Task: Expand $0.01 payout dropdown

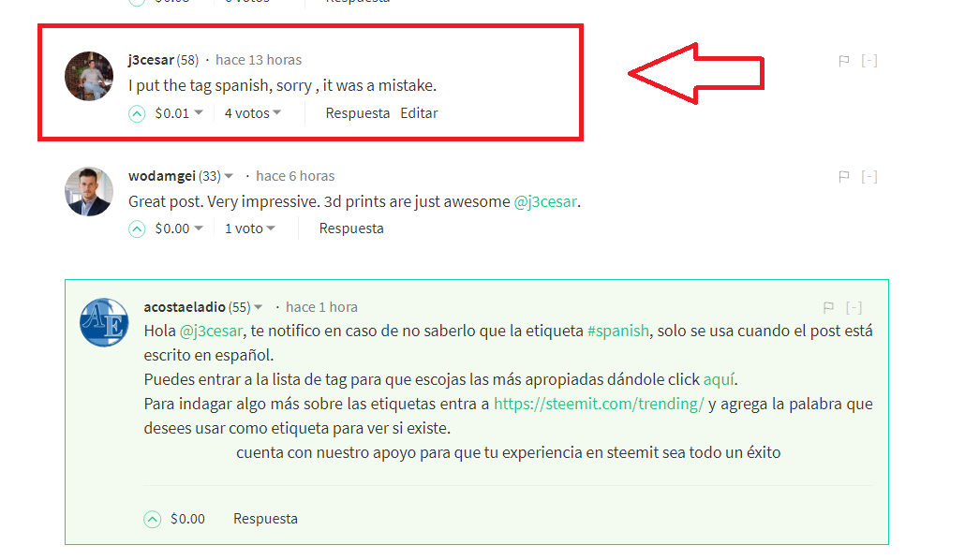Action: point(199,112)
